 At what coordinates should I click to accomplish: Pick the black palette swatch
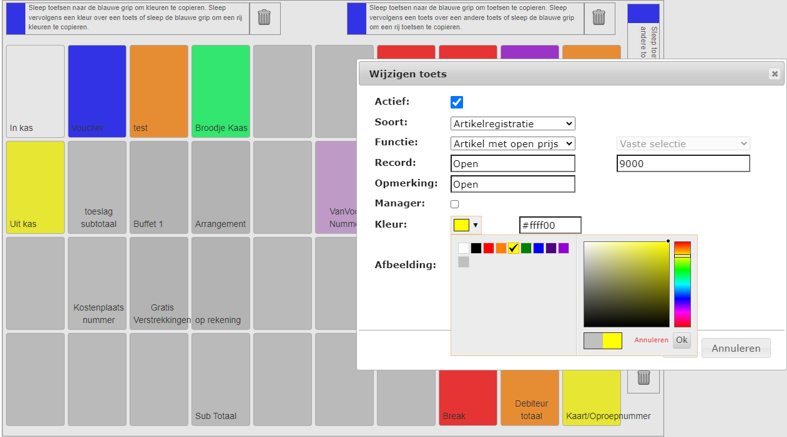tap(476, 248)
